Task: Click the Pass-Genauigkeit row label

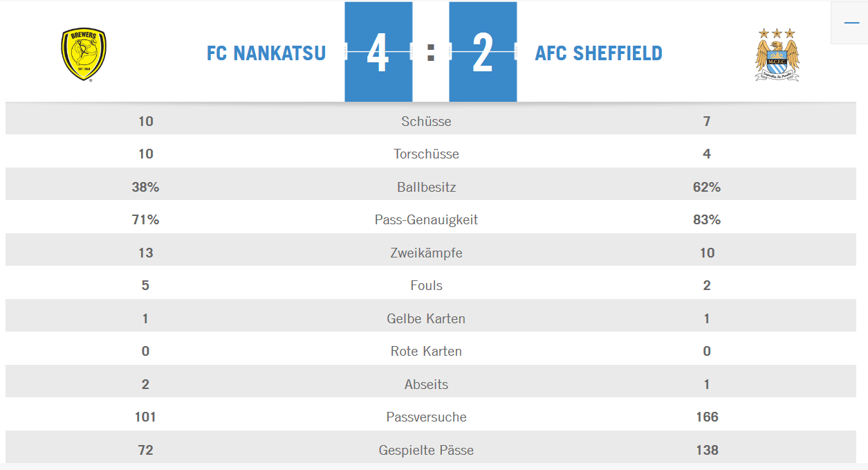Action: pyautogui.click(x=426, y=220)
